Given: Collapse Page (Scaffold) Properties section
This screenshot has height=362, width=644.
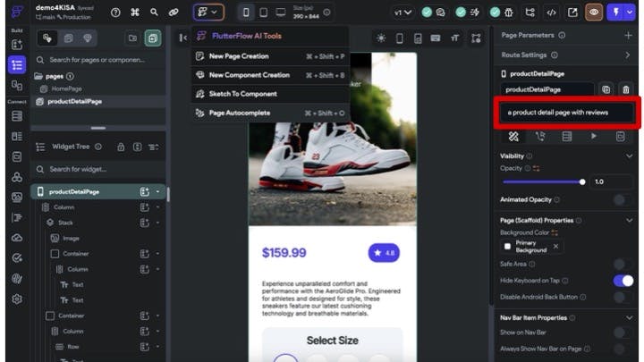Looking at the screenshot, I should point(629,221).
